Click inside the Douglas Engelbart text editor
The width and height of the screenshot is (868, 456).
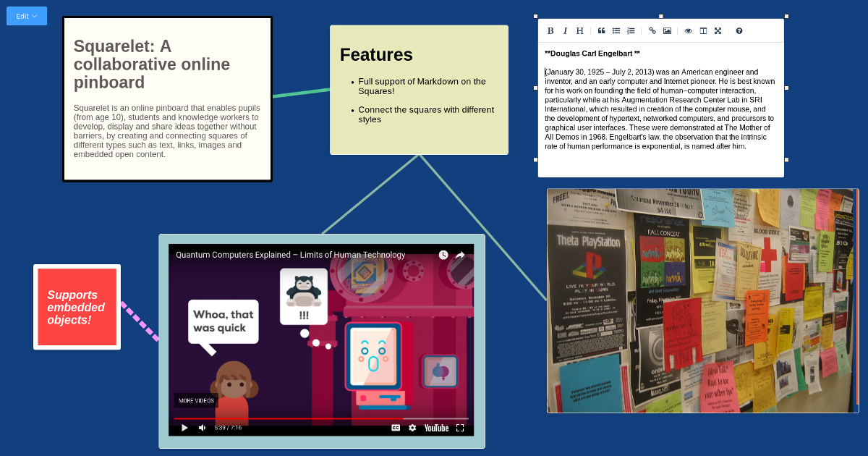coord(660,109)
